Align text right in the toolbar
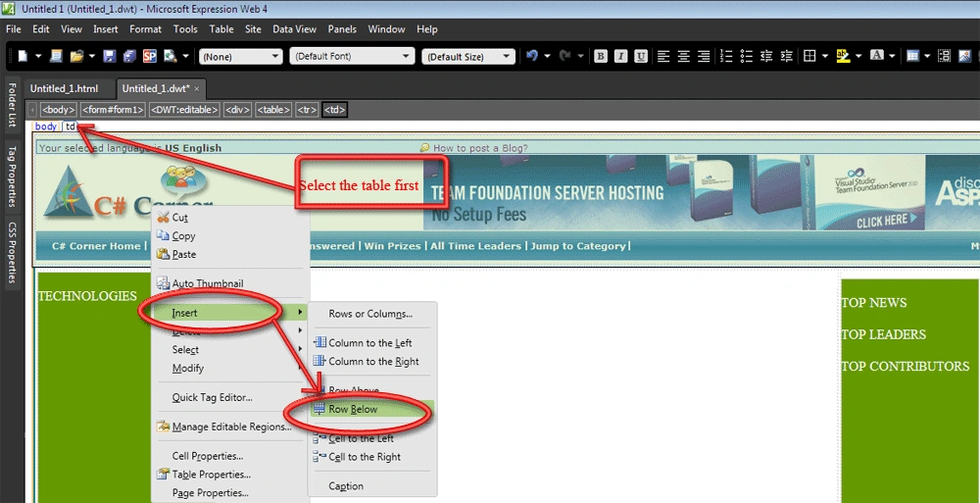 704,56
